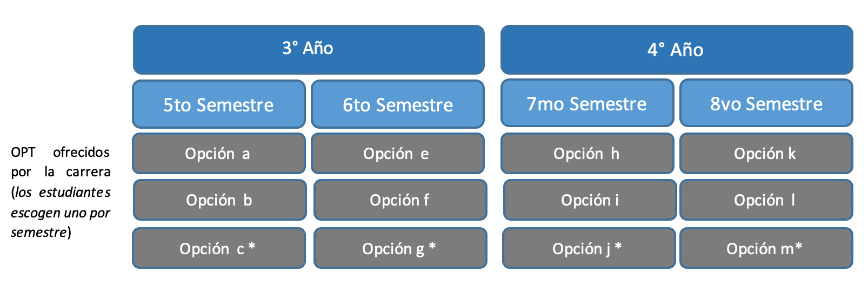The width and height of the screenshot is (868, 291).
Task: Pick the Opción j * box
Action: point(589,248)
